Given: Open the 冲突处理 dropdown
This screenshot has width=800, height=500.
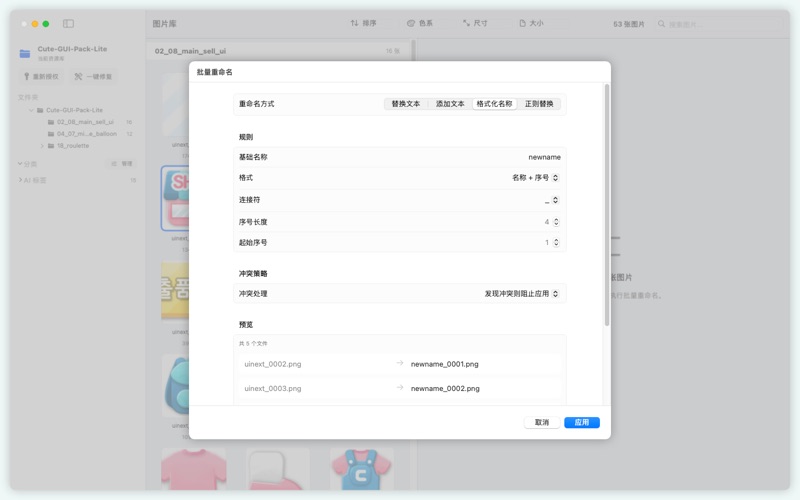Looking at the screenshot, I should (521, 294).
